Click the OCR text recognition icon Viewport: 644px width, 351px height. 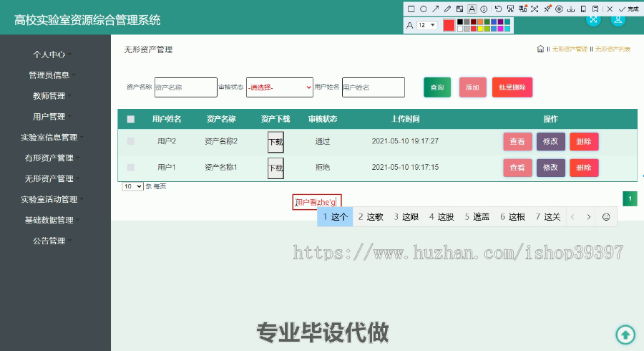[535, 9]
